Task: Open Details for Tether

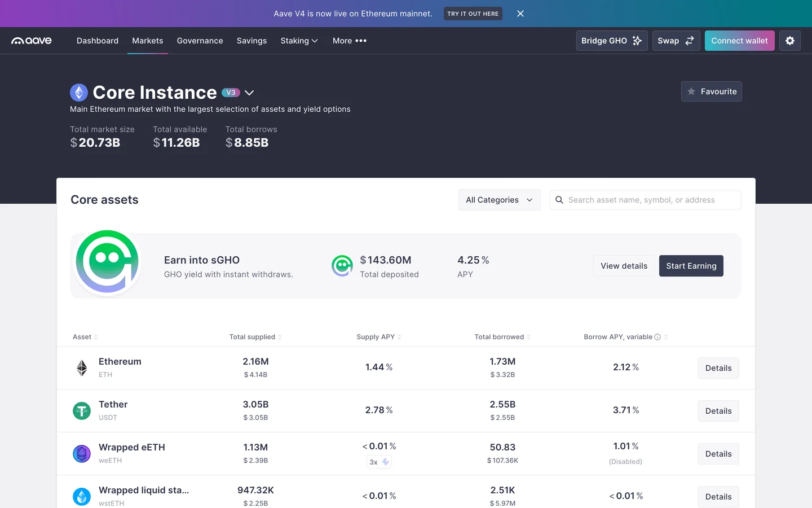Action: click(718, 411)
